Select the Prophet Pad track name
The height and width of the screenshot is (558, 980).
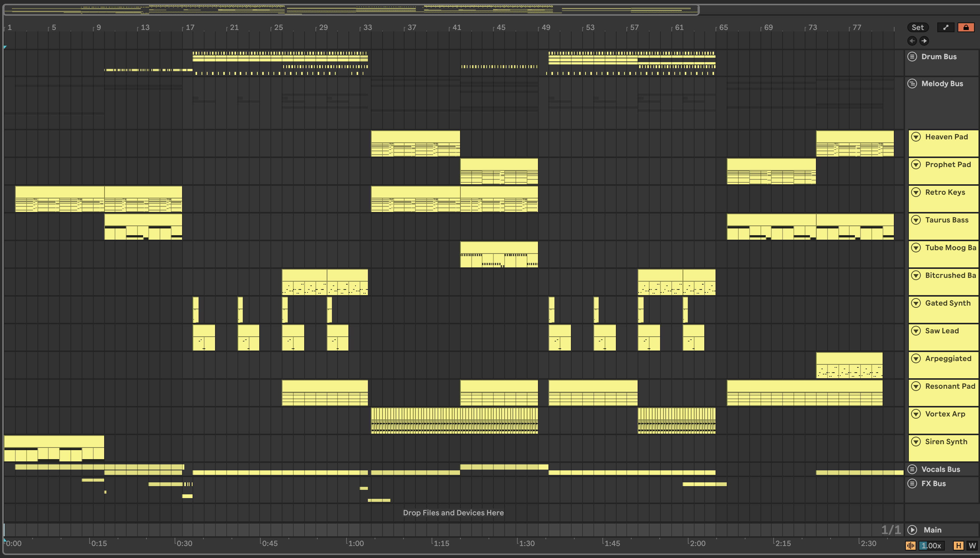(x=948, y=164)
